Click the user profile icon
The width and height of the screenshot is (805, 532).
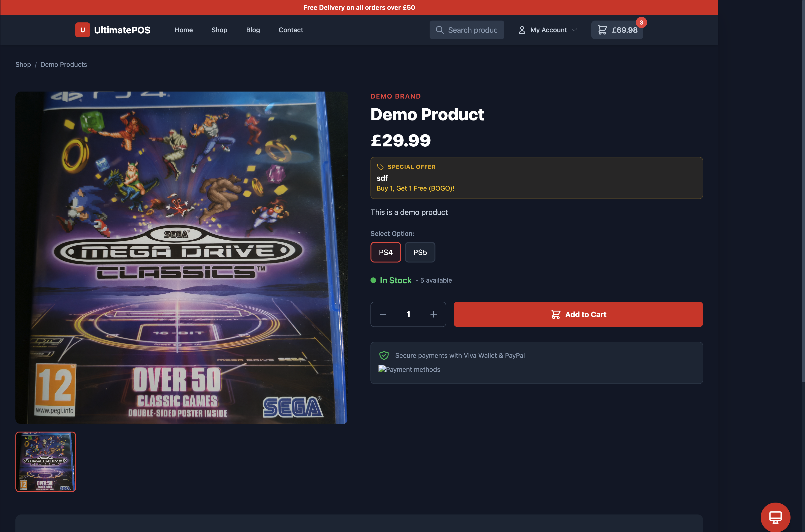522,30
